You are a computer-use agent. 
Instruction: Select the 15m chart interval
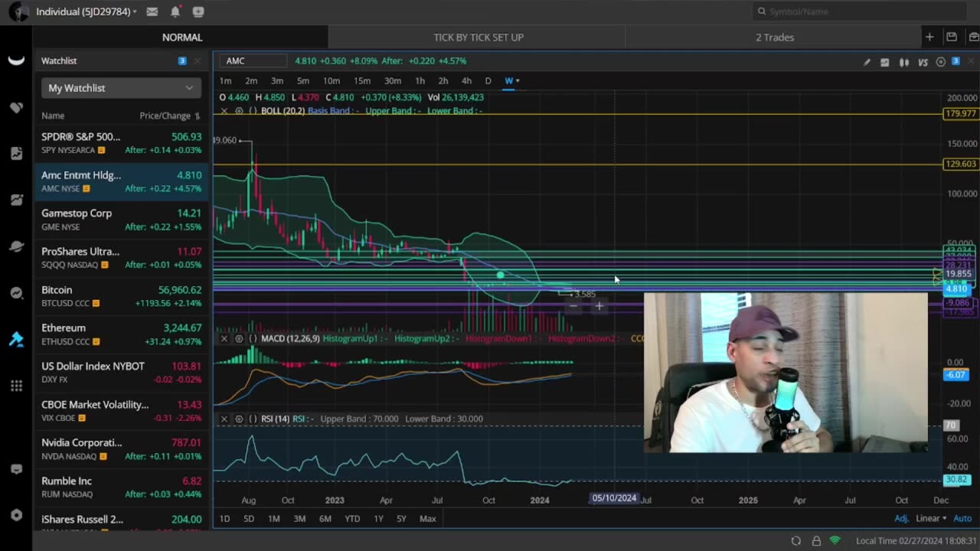coord(362,81)
